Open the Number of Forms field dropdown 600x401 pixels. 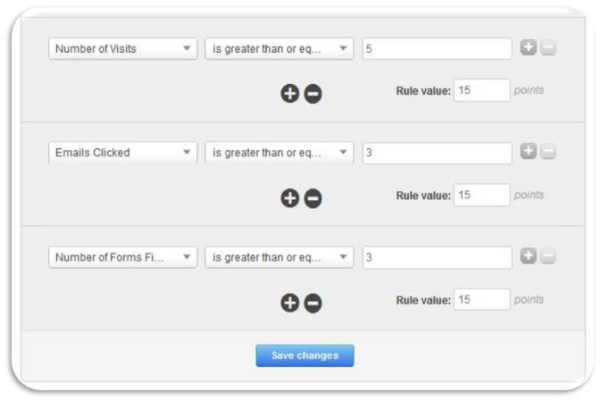coord(123,257)
